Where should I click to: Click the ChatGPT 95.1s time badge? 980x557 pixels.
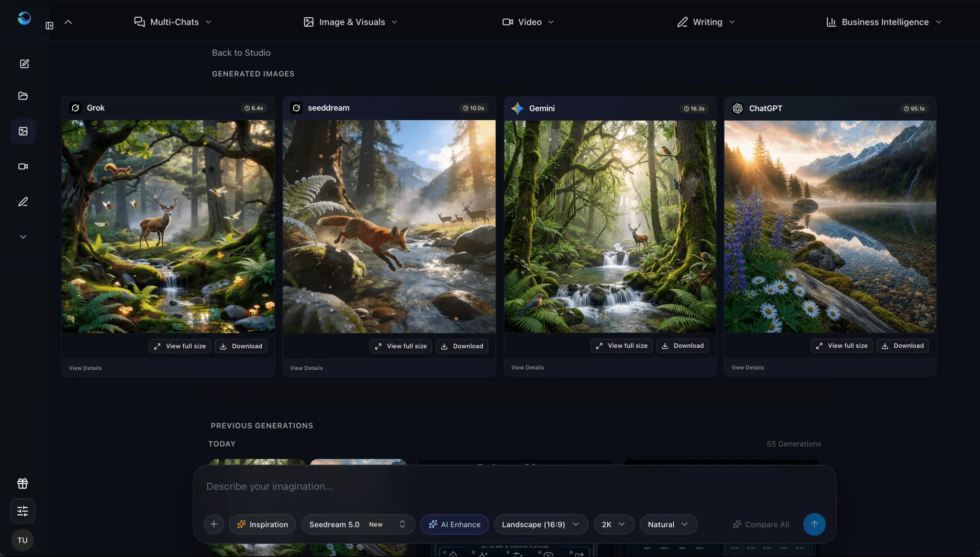tap(914, 109)
